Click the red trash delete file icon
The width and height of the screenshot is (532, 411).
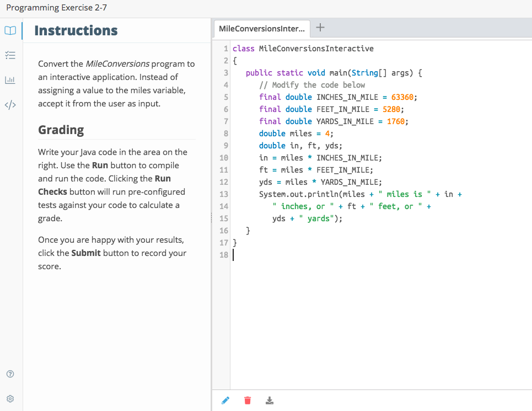[248, 401]
